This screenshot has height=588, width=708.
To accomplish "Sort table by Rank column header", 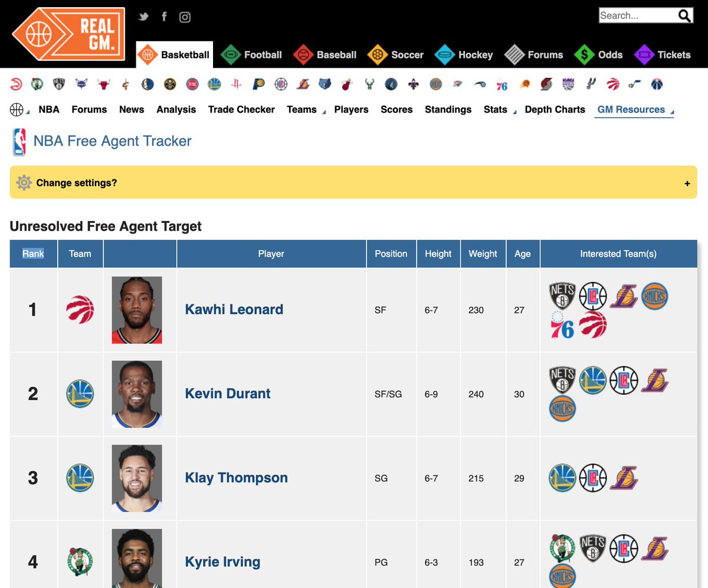I will point(33,254).
